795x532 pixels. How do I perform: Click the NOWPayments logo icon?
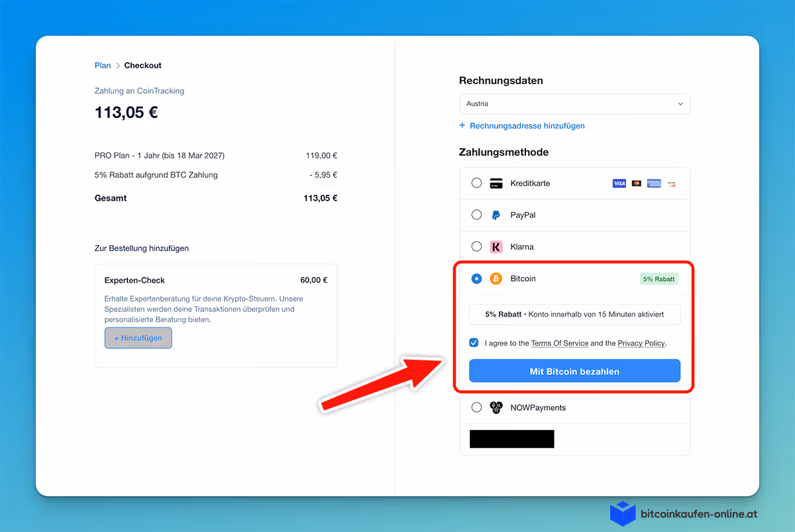pos(496,407)
